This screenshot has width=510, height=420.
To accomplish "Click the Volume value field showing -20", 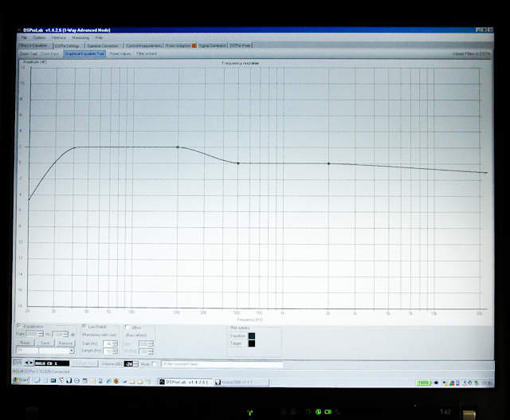I will (x=129, y=364).
